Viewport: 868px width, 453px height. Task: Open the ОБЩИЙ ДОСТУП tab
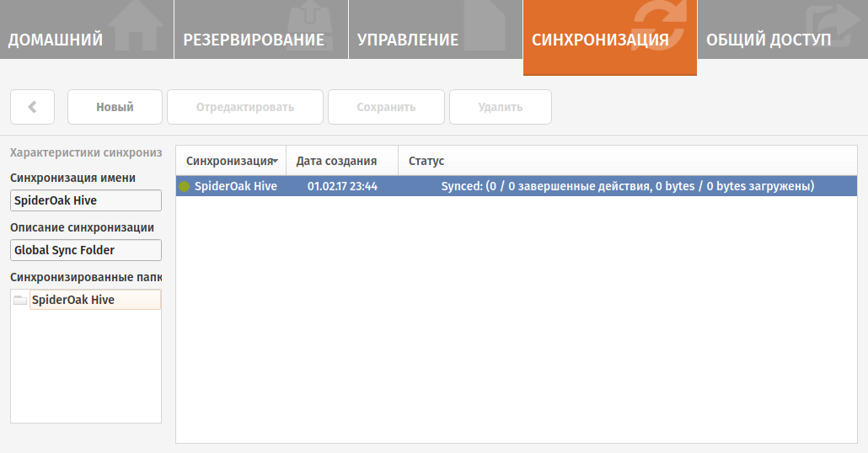783,29
